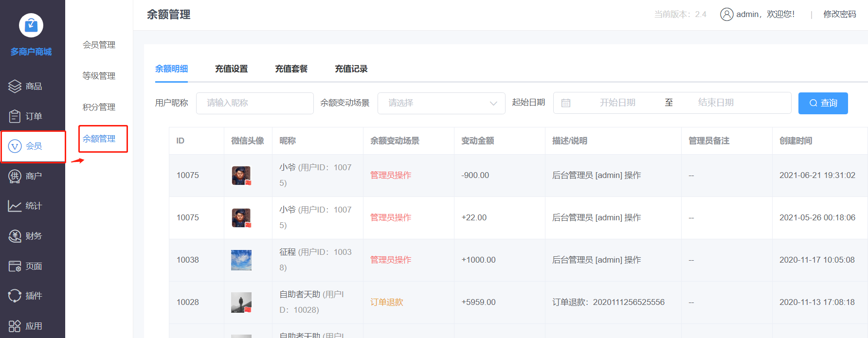The width and height of the screenshot is (868, 338).
Task: Expand the 余额变动场景 请选择 dropdown
Action: 441,103
